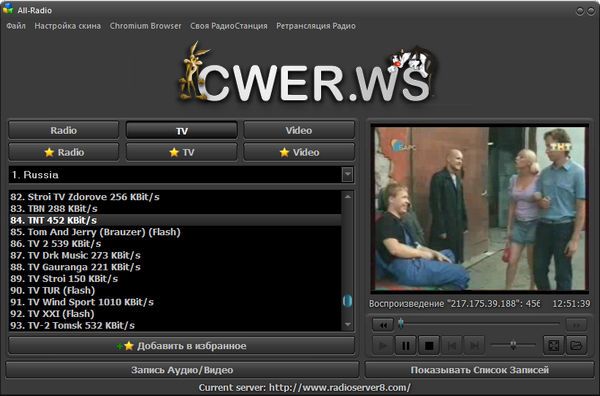Open starred favorite Radio list
The height and width of the screenshot is (396, 600).
tap(64, 152)
